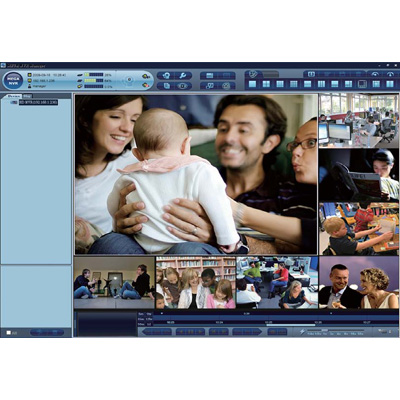Open the live view tab with the check icon
The image size is (400, 400).
point(254,74)
